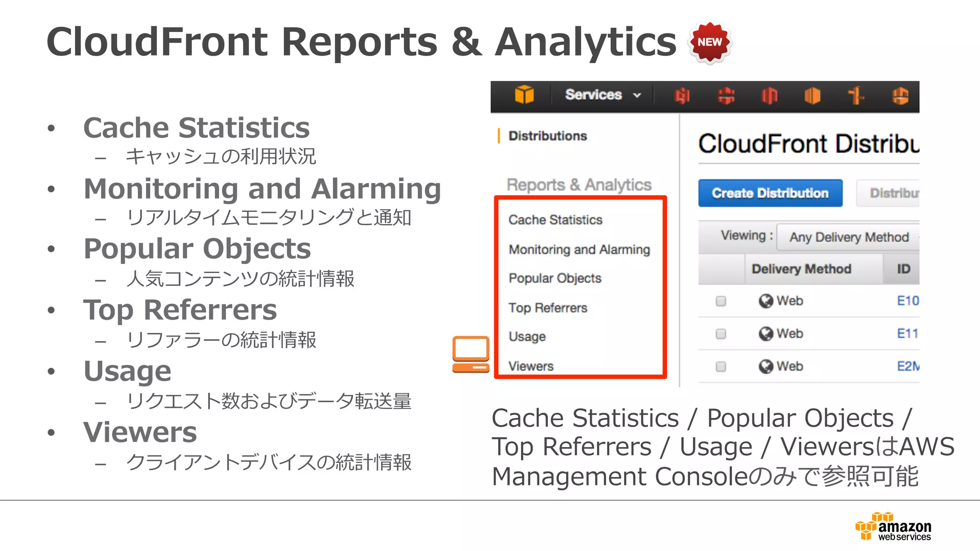The height and width of the screenshot is (551, 980).
Task: Open Popular Objects report
Action: pyautogui.click(x=555, y=278)
